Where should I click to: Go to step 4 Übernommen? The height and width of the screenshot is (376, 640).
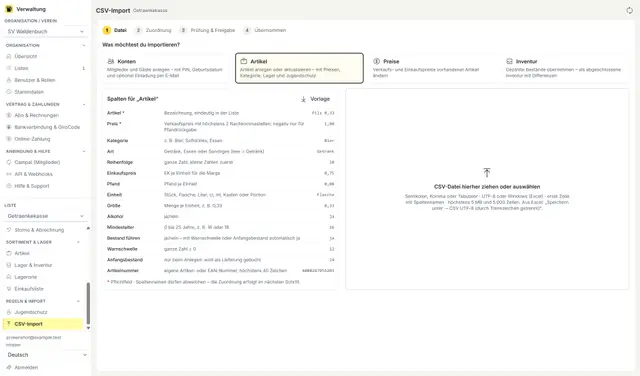point(264,30)
